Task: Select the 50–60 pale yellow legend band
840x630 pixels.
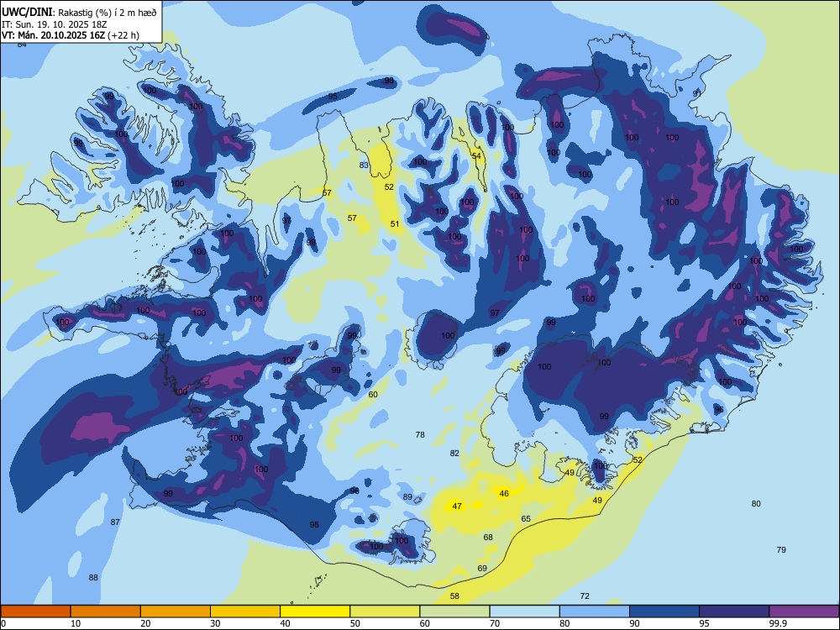Action: pyautogui.click(x=385, y=612)
